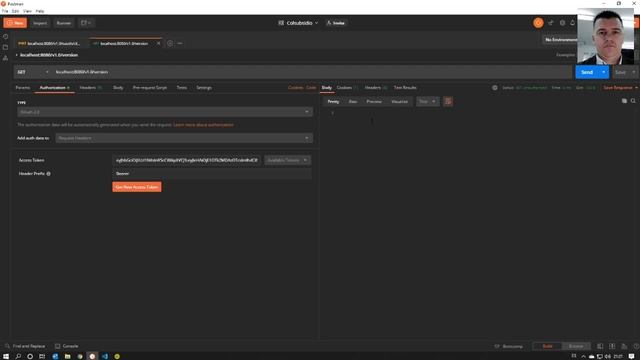Click the blue Send button

tap(587, 72)
